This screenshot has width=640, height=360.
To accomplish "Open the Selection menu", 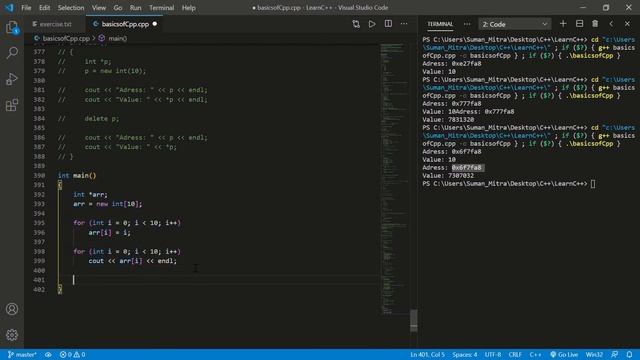I will click(x=71, y=8).
